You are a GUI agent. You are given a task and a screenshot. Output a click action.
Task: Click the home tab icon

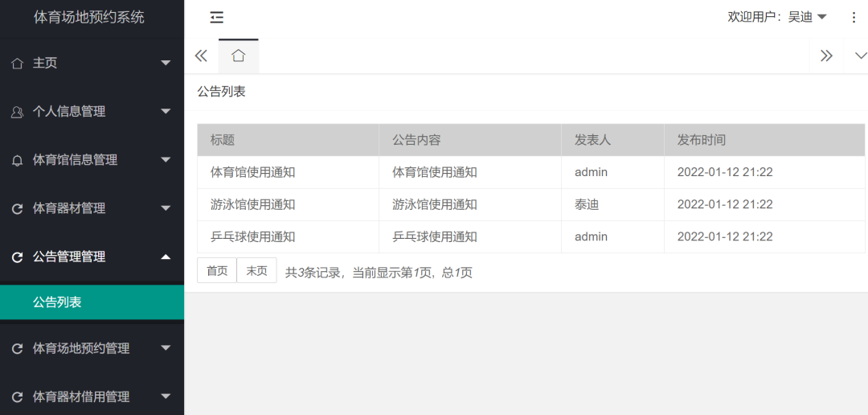click(239, 55)
